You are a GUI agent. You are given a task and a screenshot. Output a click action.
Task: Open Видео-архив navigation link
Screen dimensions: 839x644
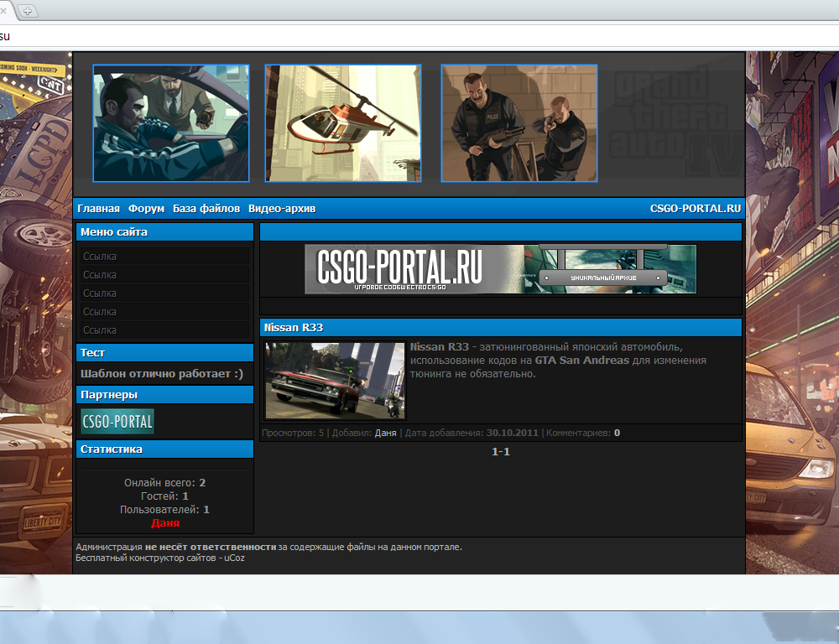(x=282, y=209)
